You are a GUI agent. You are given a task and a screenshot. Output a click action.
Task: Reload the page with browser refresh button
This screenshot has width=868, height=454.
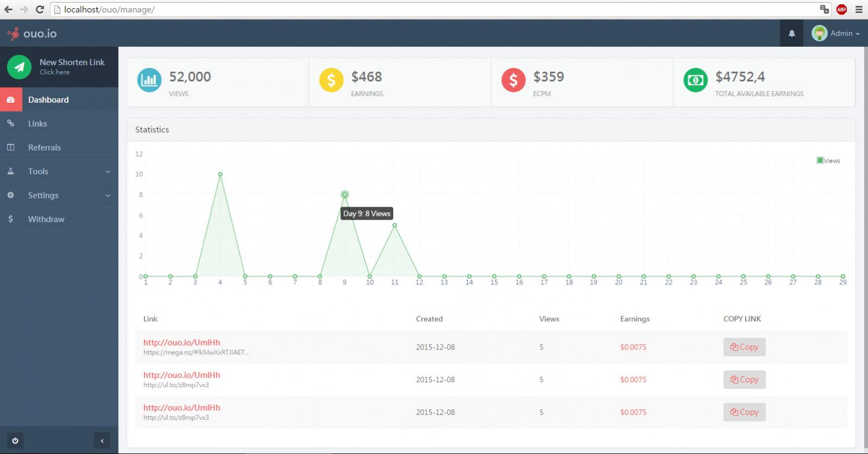click(40, 9)
